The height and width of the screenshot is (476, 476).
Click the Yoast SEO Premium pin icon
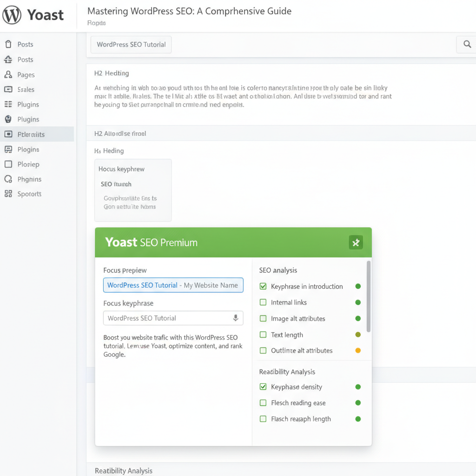[356, 242]
